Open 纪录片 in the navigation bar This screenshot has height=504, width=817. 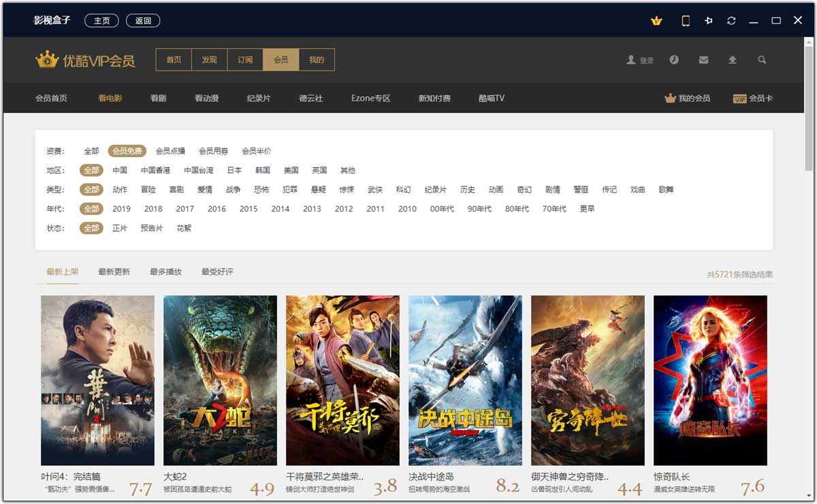[259, 98]
